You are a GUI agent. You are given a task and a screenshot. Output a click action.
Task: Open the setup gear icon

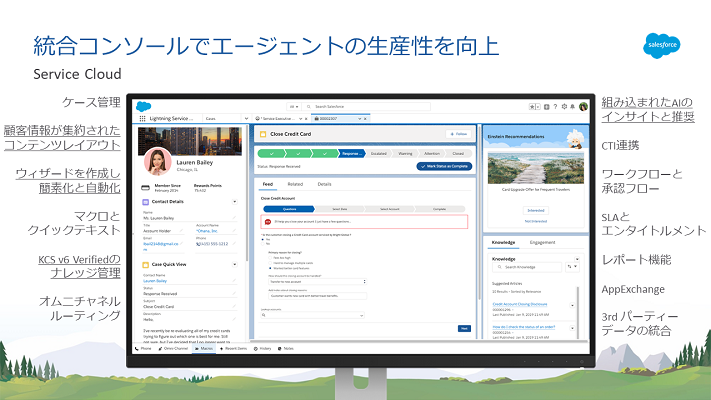[564, 107]
